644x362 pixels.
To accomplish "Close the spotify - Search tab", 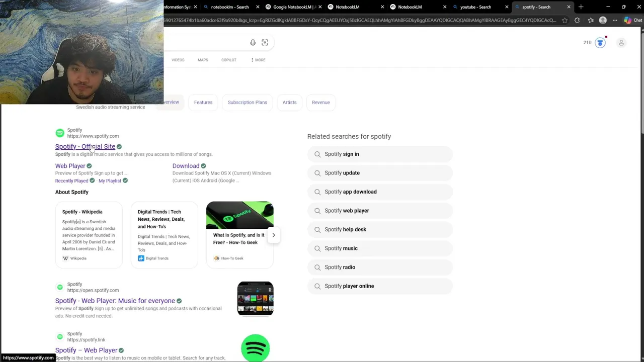I will [569, 7].
